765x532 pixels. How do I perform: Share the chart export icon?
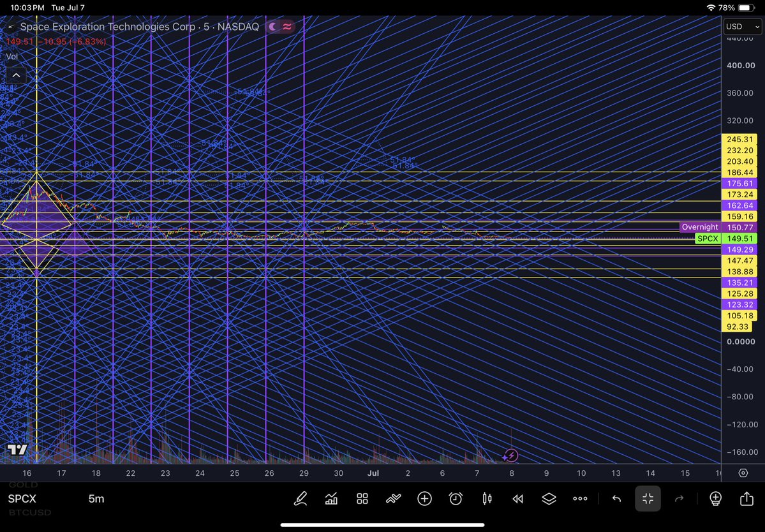(x=746, y=498)
